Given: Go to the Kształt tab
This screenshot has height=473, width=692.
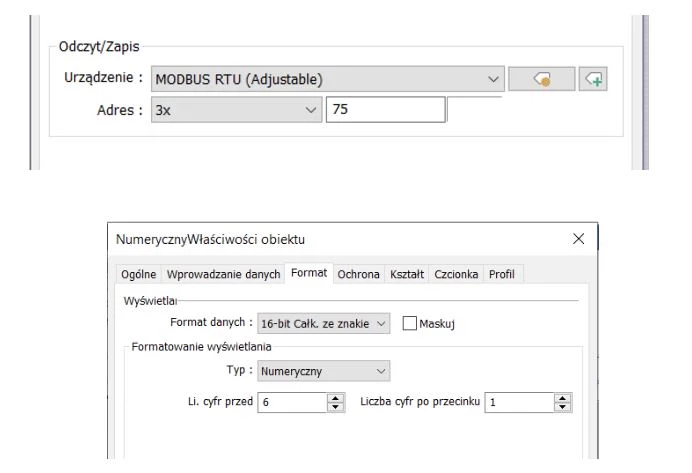Looking at the screenshot, I should click(407, 274).
